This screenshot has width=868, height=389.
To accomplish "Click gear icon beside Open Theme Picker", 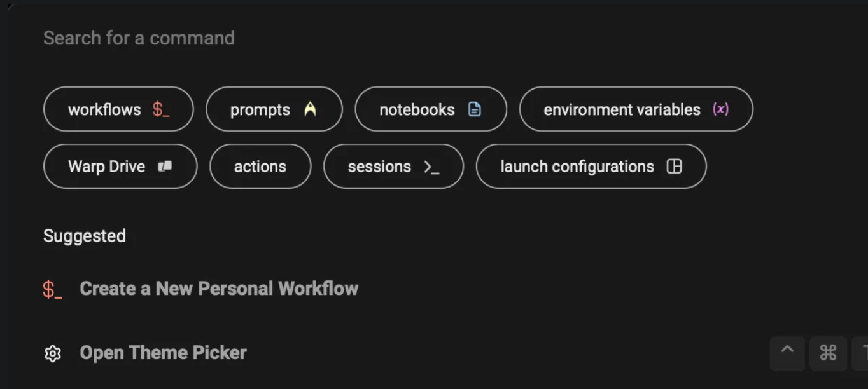I will click(53, 353).
